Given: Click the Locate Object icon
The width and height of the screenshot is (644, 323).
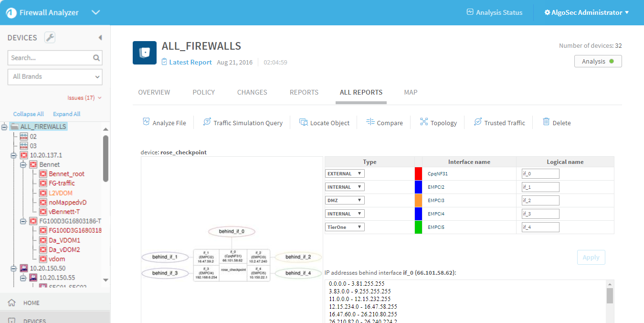Looking at the screenshot, I should pos(304,122).
